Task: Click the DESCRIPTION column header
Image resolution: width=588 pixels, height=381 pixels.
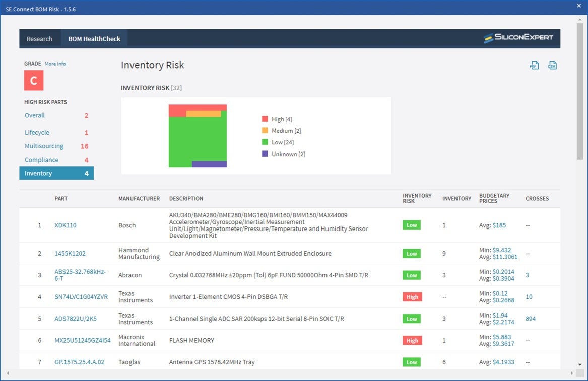Action: [x=186, y=199]
